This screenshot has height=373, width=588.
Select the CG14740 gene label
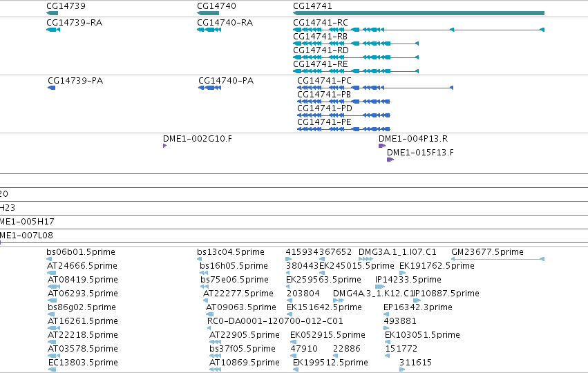click(217, 6)
